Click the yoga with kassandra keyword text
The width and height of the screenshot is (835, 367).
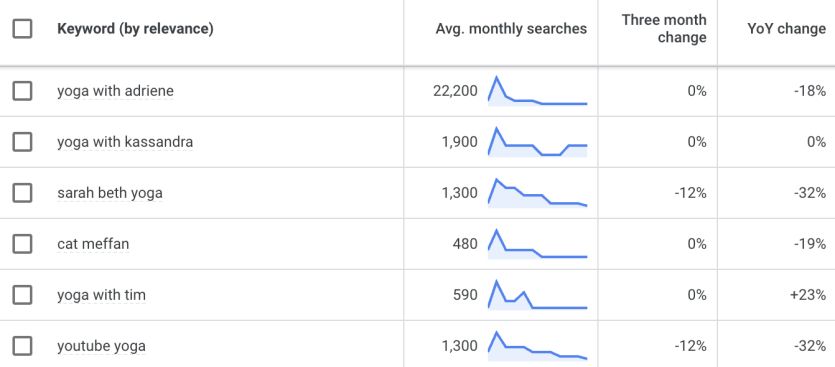(125, 142)
